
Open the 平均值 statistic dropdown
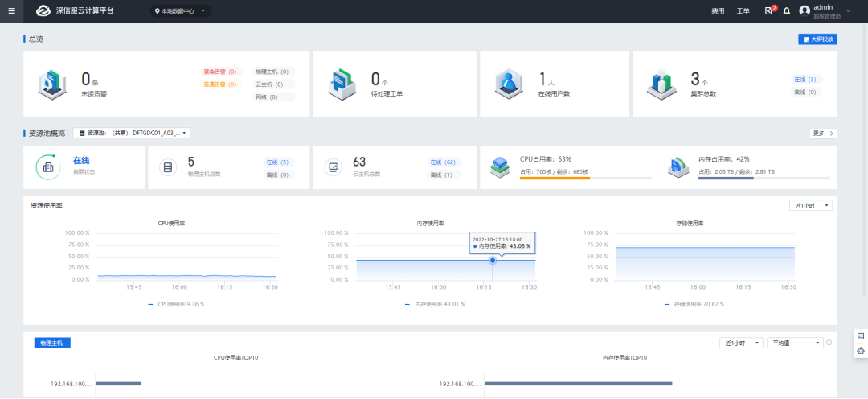(x=795, y=343)
